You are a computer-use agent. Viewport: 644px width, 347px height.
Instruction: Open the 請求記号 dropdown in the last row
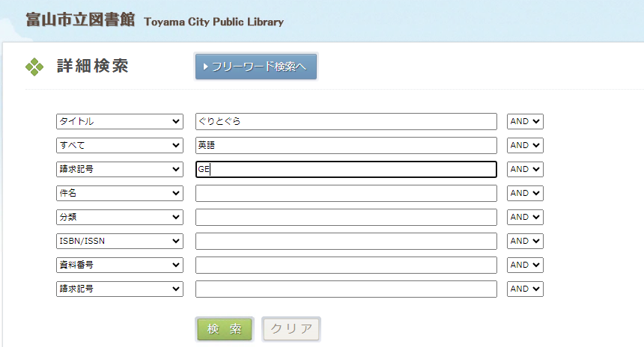[120, 289]
